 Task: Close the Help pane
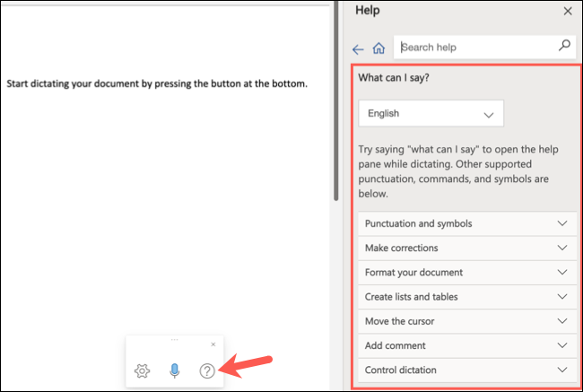tap(566, 11)
